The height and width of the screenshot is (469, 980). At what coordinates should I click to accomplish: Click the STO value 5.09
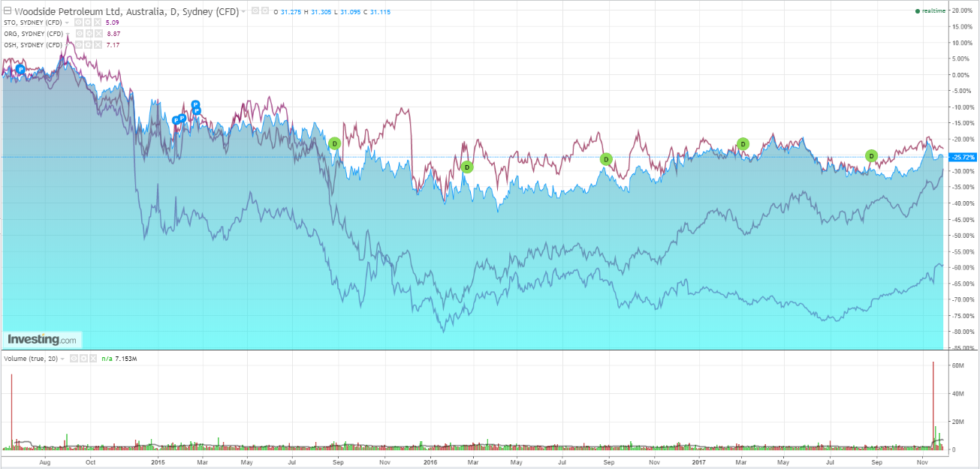click(x=112, y=23)
